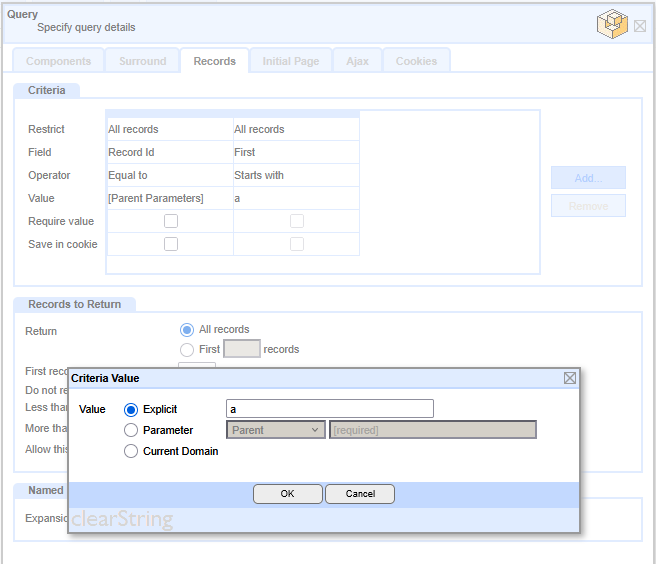Click the query cube icon in header

click(611, 23)
